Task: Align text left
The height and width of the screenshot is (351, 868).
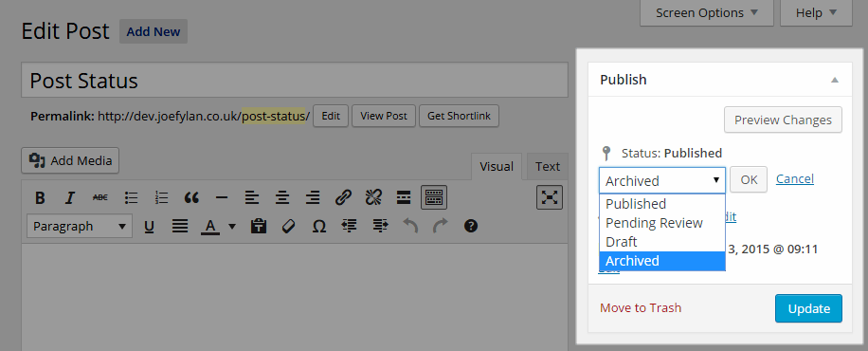Action: (252, 197)
